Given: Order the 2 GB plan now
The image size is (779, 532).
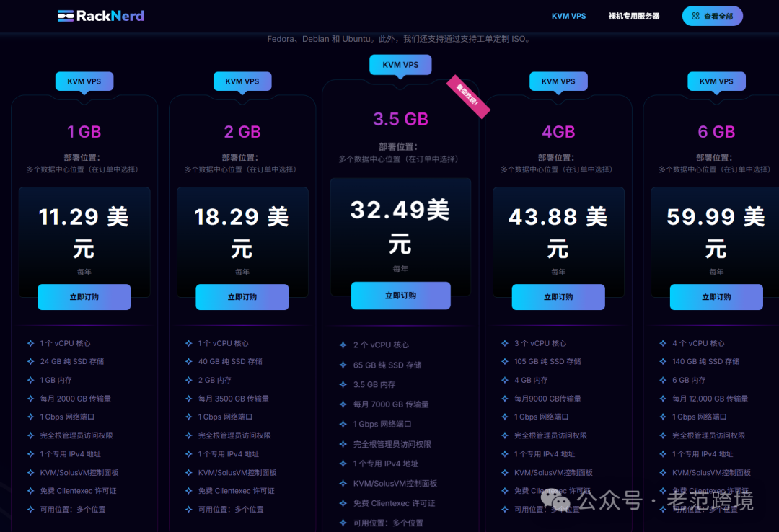Looking at the screenshot, I should (x=242, y=297).
